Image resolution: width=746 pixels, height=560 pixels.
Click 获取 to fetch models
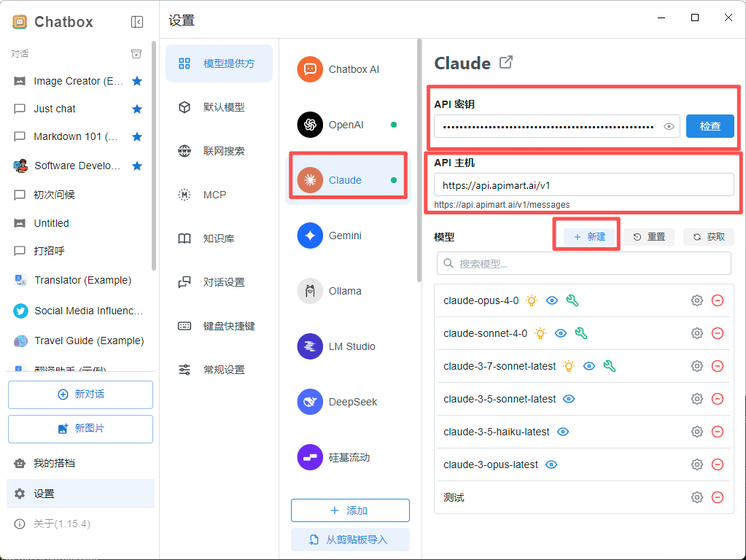[709, 236]
